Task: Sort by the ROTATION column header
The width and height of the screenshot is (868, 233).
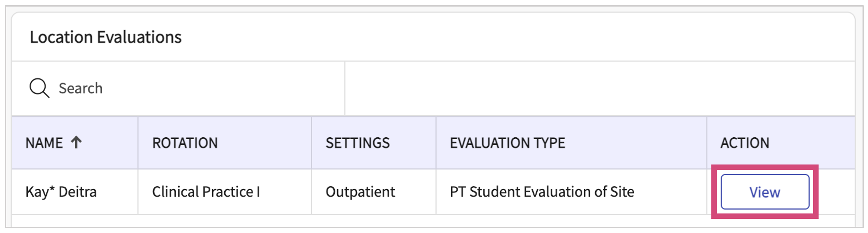Action: tap(185, 143)
